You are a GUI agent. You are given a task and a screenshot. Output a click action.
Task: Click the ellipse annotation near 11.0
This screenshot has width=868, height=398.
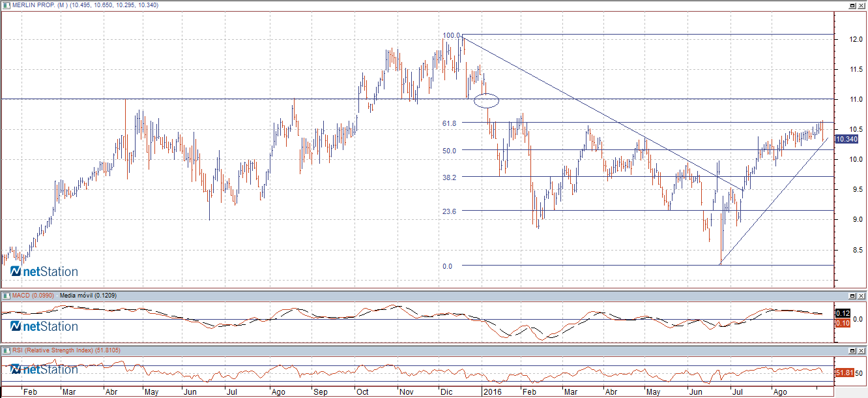coord(487,100)
